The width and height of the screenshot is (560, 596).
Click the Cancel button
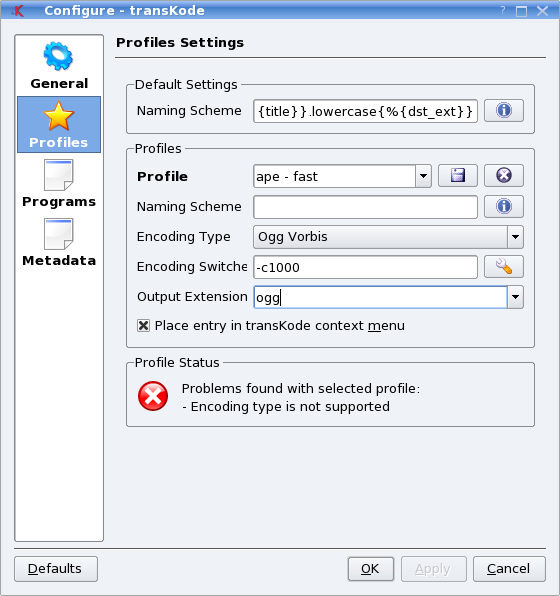(509, 569)
